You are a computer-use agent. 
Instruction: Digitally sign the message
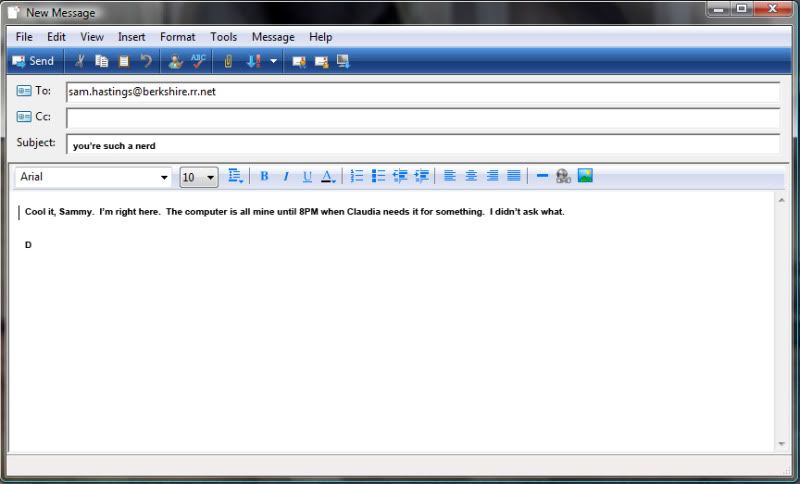(x=299, y=62)
